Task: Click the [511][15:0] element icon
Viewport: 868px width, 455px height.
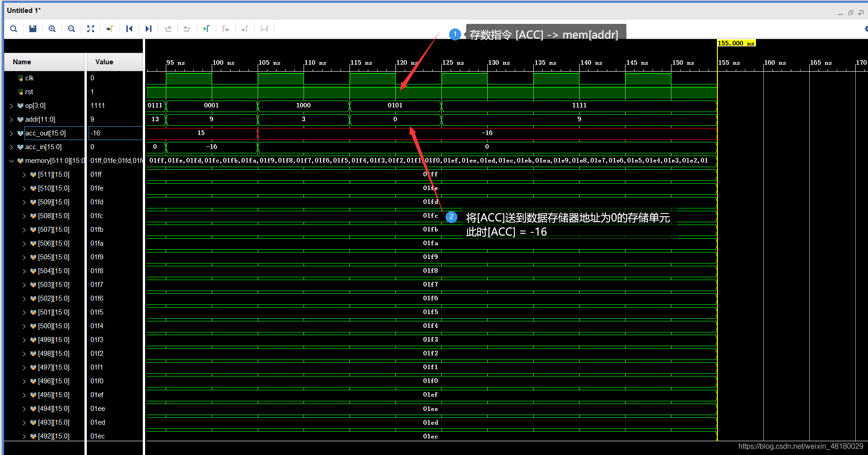Action: 33,174
